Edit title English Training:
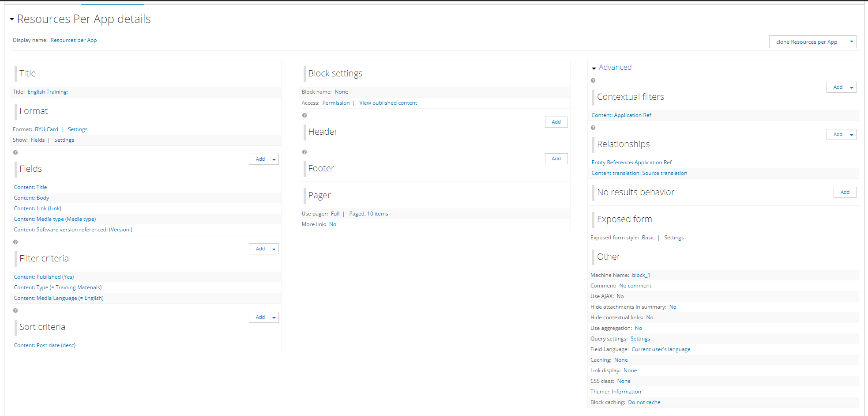The width and height of the screenshot is (868, 416). tap(48, 92)
